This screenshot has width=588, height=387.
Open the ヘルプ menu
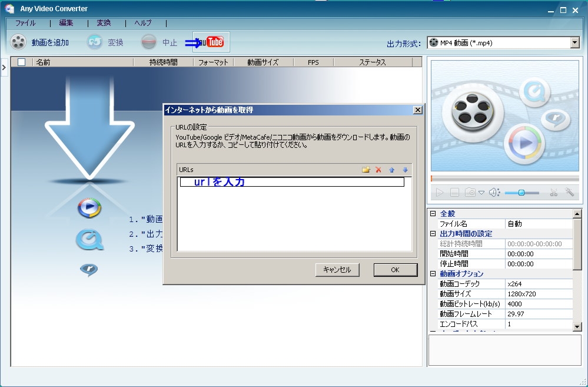coord(143,23)
